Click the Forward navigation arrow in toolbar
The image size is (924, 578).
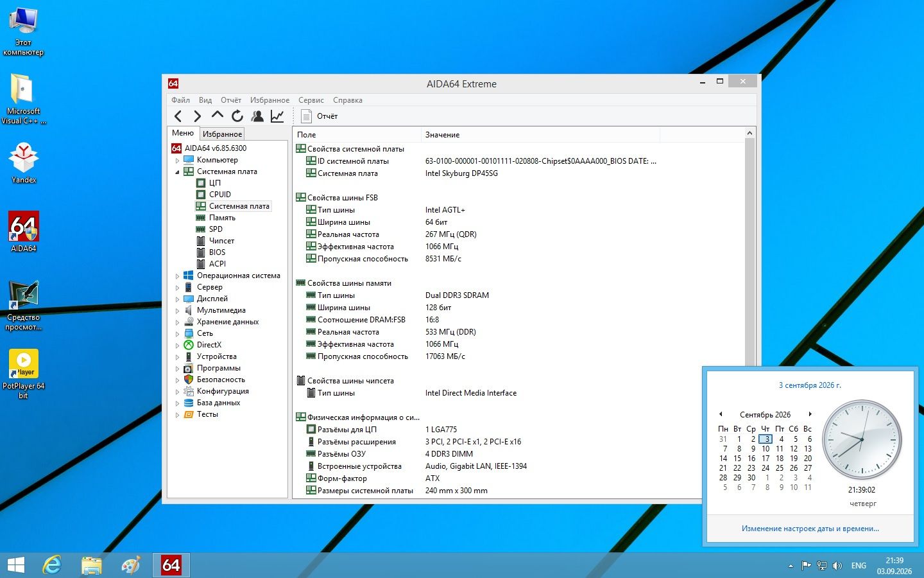tap(198, 116)
